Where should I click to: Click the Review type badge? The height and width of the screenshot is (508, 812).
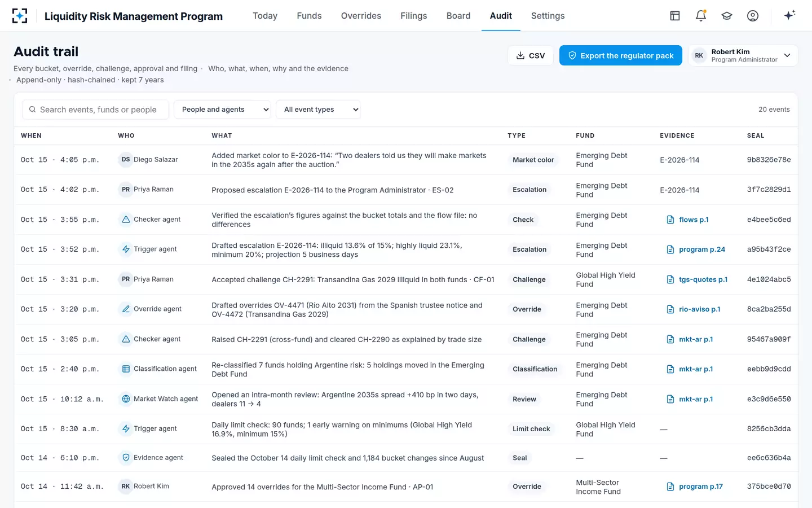[x=524, y=399]
